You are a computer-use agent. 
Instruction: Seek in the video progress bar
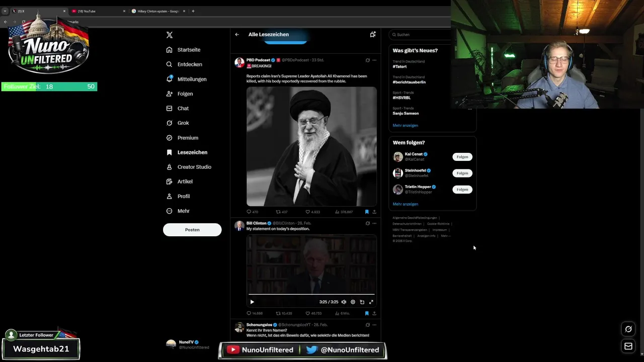(x=311, y=294)
